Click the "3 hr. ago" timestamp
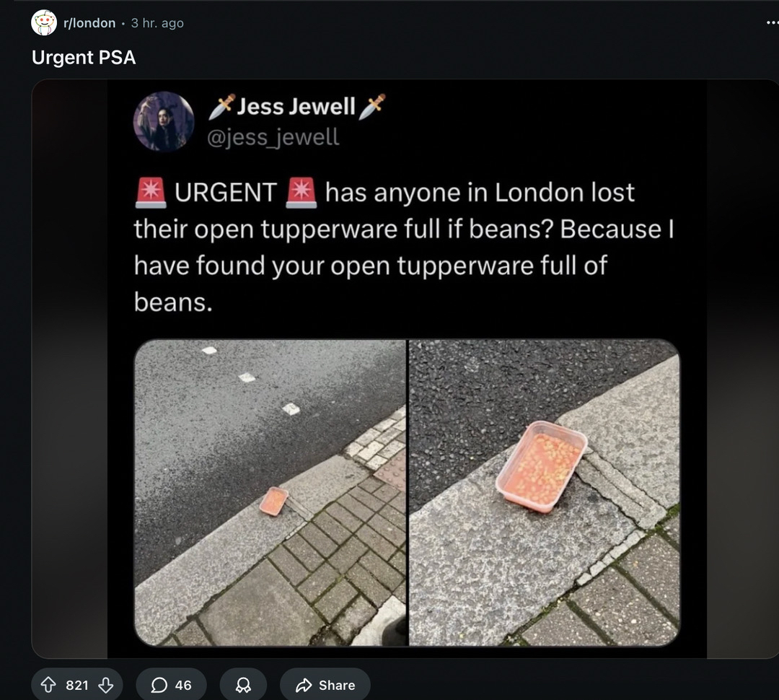779x700 pixels. [157, 23]
